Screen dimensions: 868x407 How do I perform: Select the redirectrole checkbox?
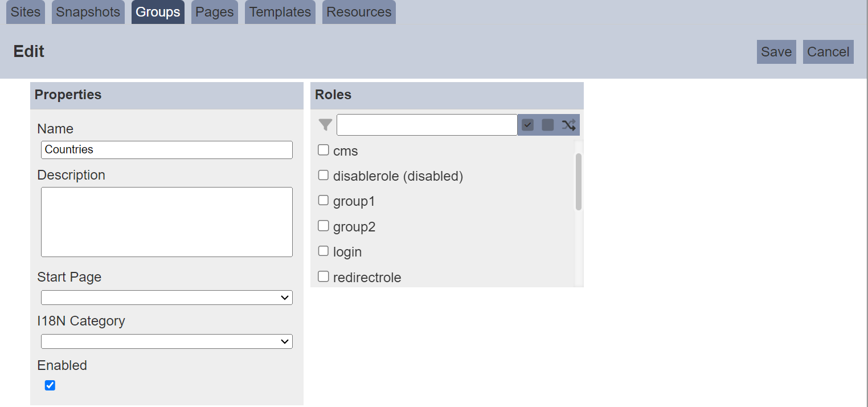tap(324, 276)
